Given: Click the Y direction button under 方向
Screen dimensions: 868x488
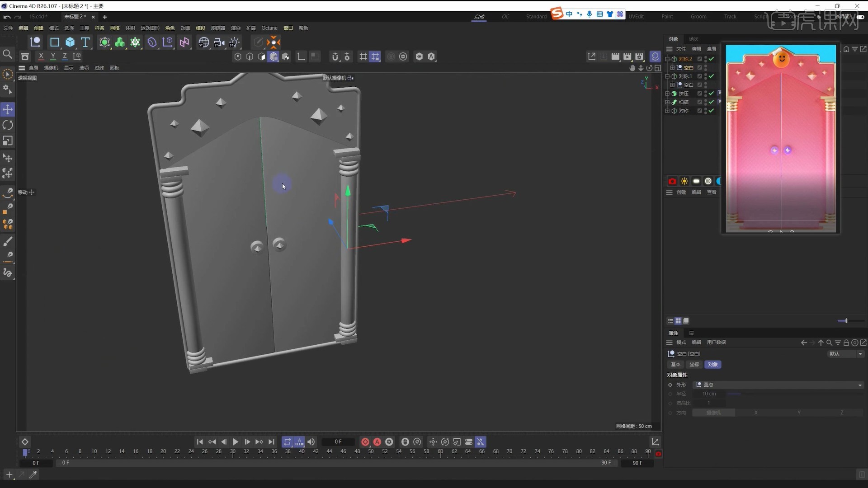Looking at the screenshot, I should [799, 413].
